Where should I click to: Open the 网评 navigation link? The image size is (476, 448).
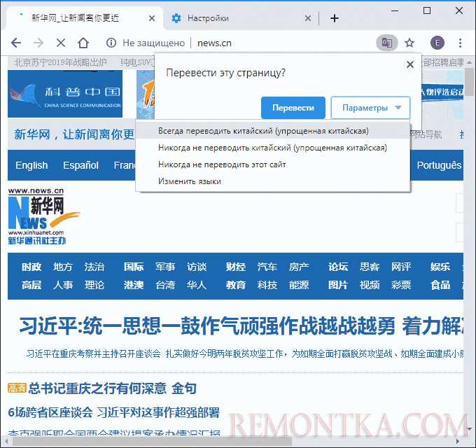(x=401, y=267)
